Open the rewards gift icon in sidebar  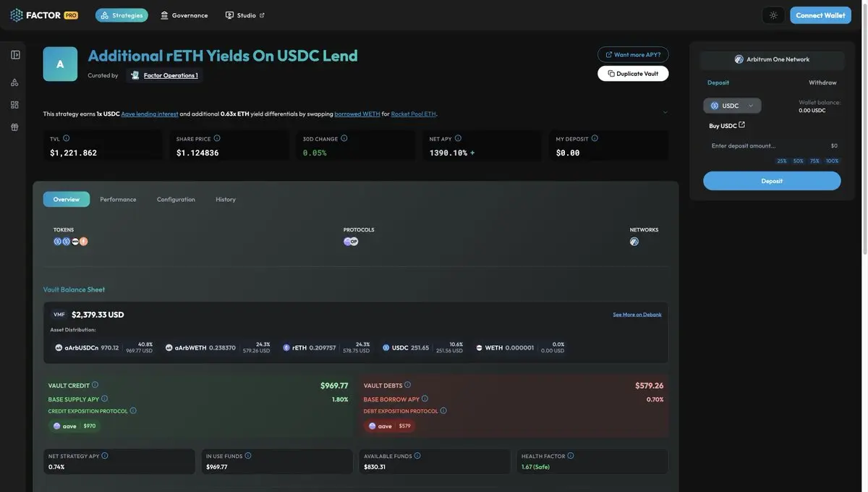14,127
